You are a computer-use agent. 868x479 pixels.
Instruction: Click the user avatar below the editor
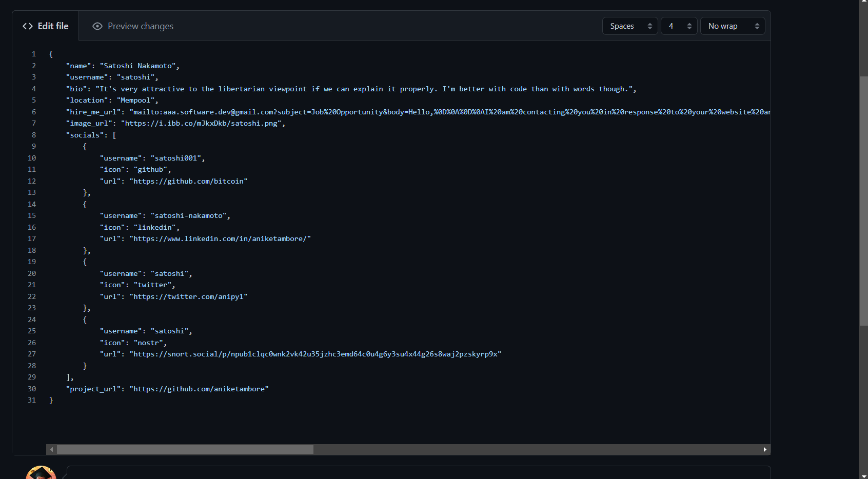[41, 473]
